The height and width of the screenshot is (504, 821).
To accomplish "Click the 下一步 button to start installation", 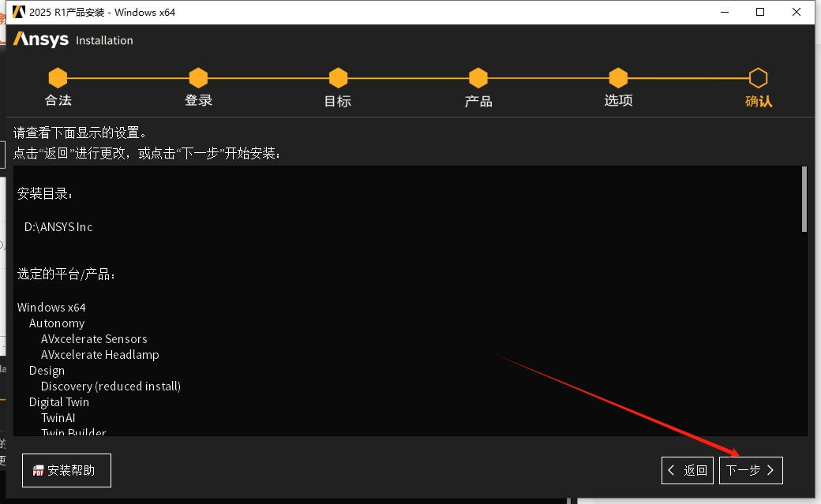I will (x=750, y=470).
